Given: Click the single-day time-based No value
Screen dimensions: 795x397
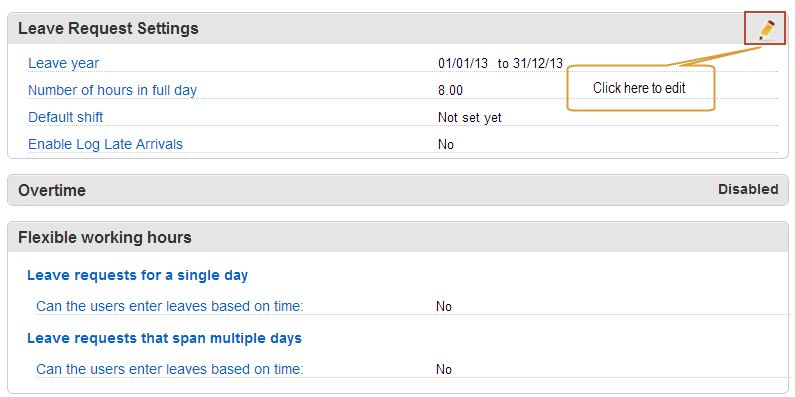Looking at the screenshot, I should (x=444, y=307).
